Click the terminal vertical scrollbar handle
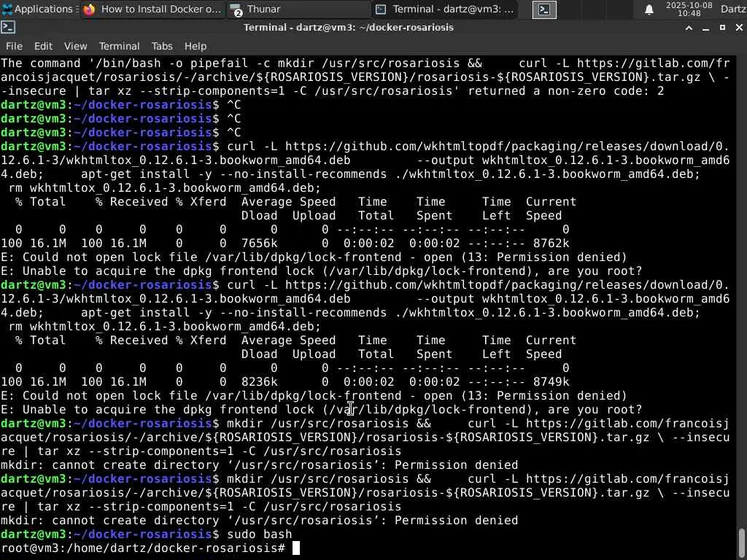The width and height of the screenshot is (747, 560). (742, 542)
